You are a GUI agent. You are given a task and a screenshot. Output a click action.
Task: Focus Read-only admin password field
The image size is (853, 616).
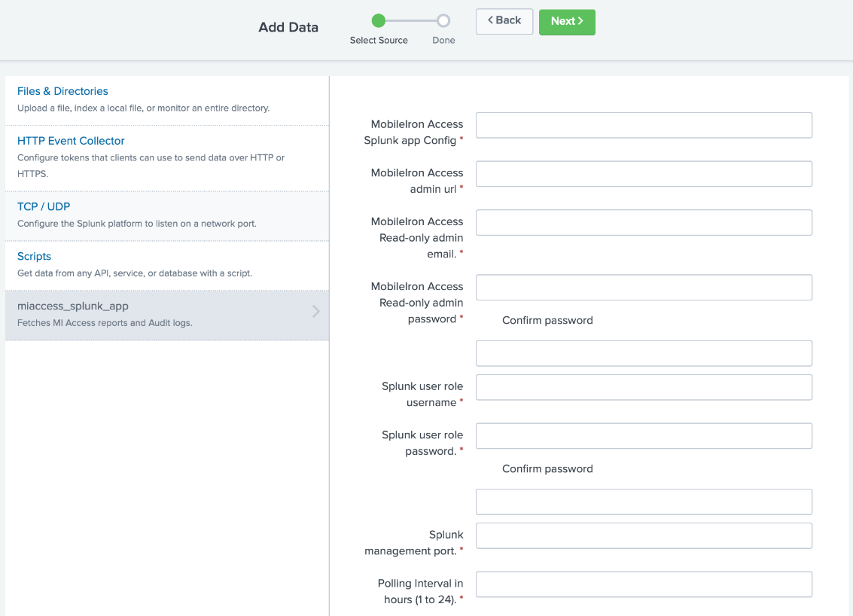tap(644, 288)
